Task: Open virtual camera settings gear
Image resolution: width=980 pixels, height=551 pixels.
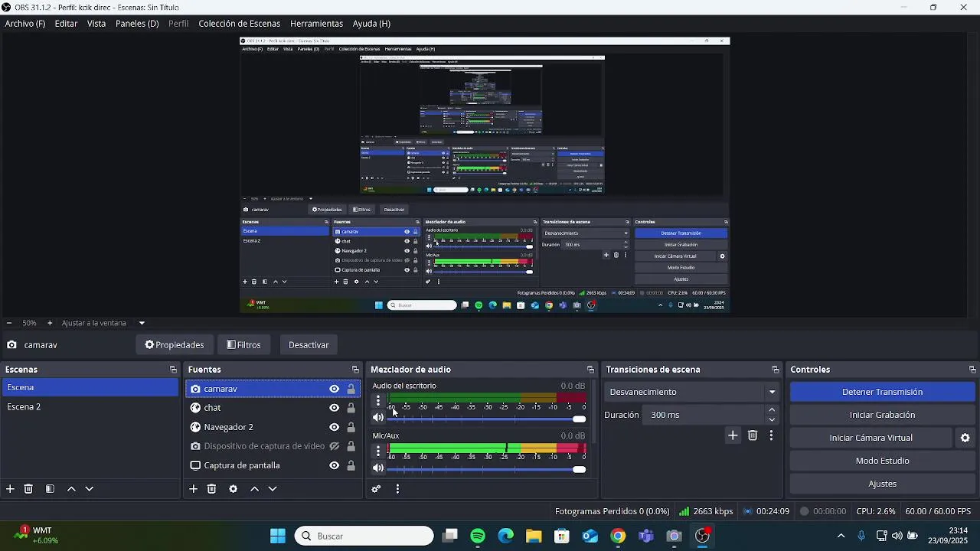Action: click(x=965, y=438)
